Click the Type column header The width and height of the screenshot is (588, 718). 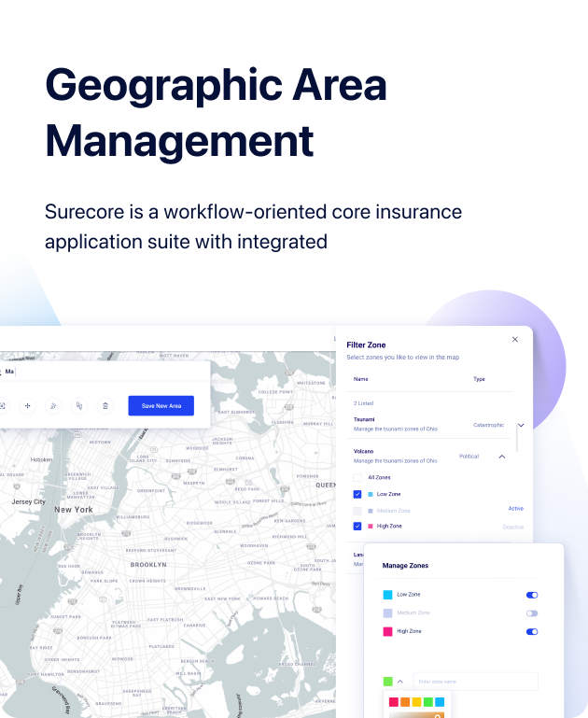[x=479, y=379]
